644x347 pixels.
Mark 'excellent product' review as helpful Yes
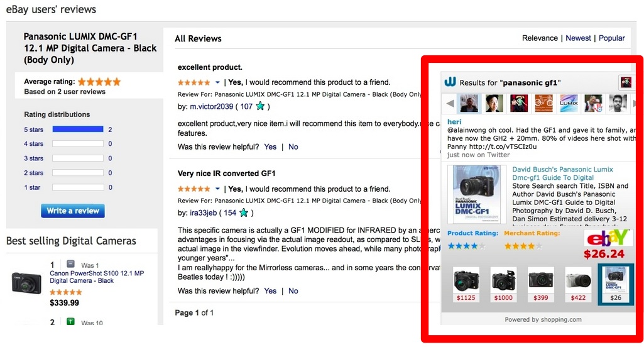[270, 146]
